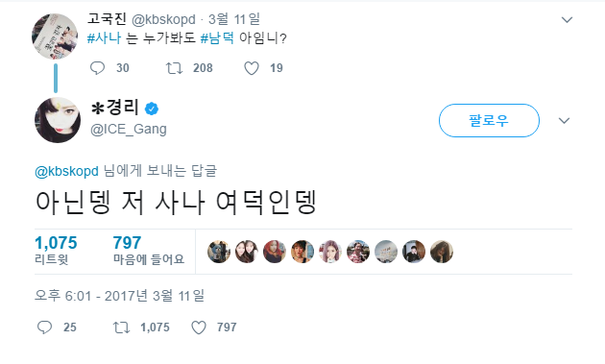Open 고국진's profile picture
The height and width of the screenshot is (364, 605).
pos(55,36)
